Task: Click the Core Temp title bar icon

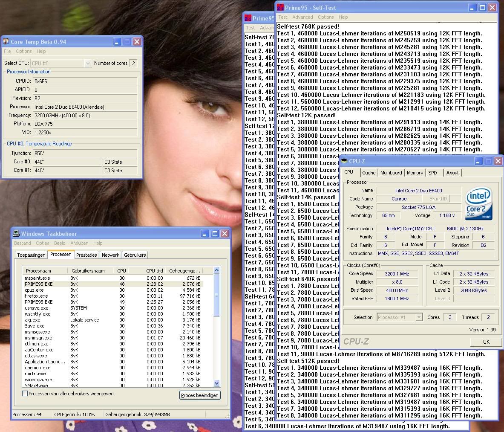Action: click(6, 42)
